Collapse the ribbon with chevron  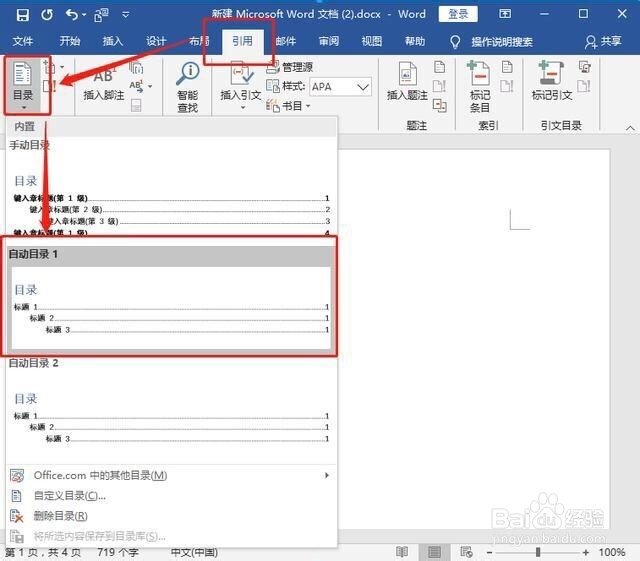click(630, 128)
